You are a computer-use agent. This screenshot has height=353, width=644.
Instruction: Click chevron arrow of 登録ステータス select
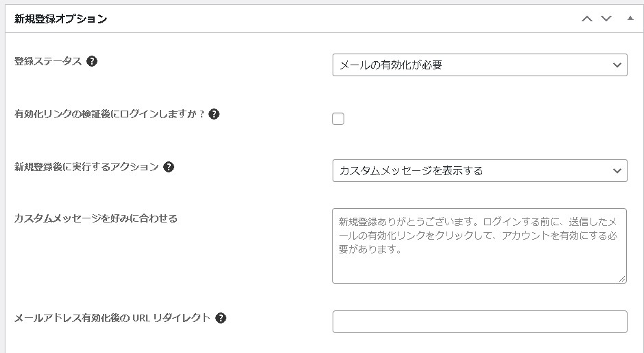coord(617,65)
